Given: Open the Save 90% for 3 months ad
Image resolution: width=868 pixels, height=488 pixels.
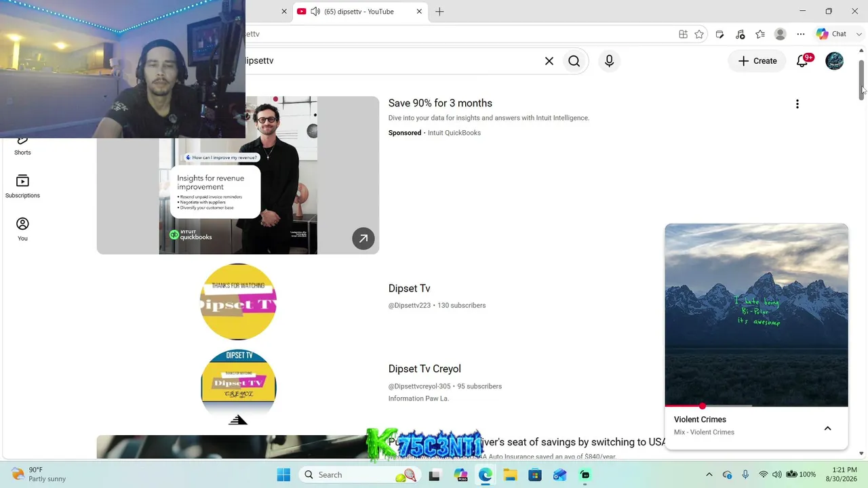Looking at the screenshot, I should click(440, 103).
